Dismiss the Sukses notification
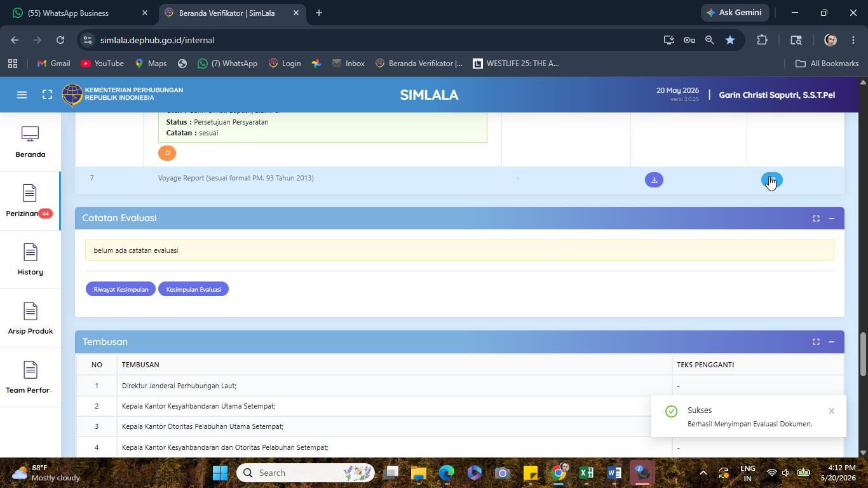The image size is (868, 488). 831,411
